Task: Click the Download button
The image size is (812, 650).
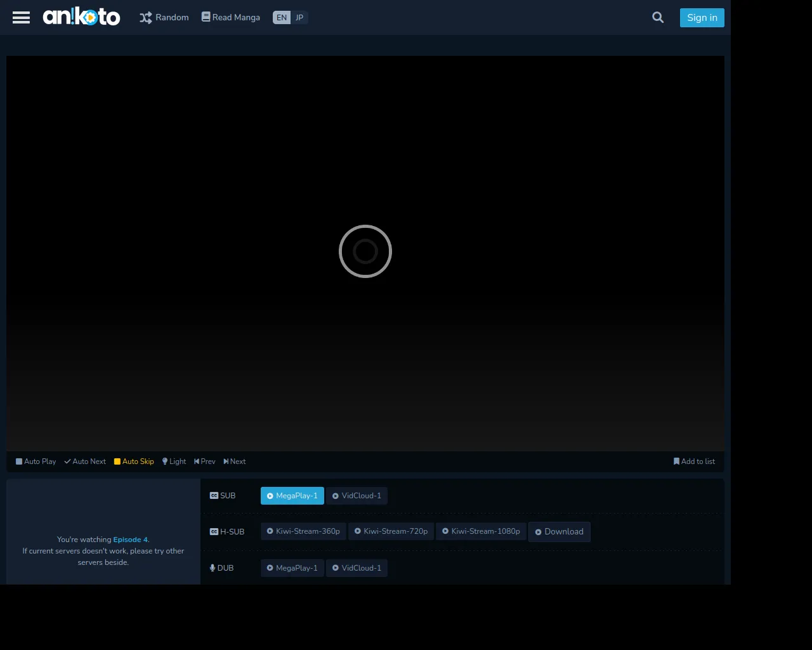Action: click(559, 532)
